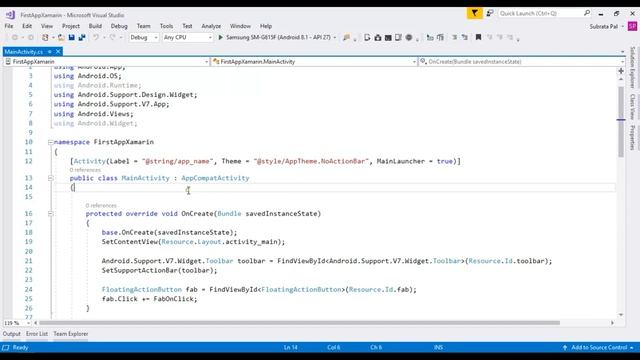Open the Edit menu

point(27,26)
